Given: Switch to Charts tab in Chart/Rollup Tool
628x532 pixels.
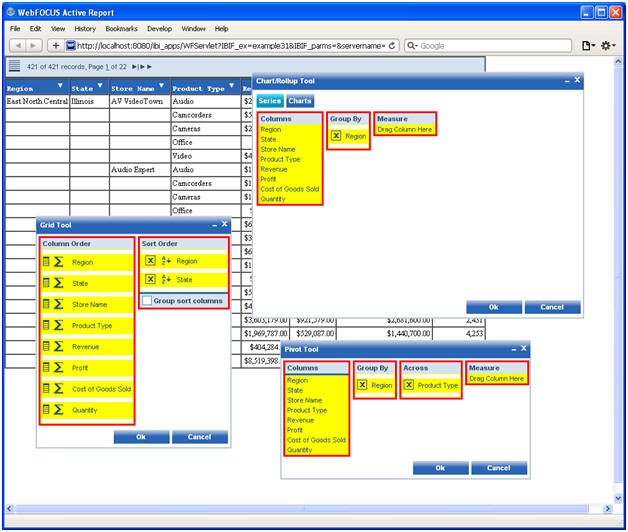Looking at the screenshot, I should [300, 101].
